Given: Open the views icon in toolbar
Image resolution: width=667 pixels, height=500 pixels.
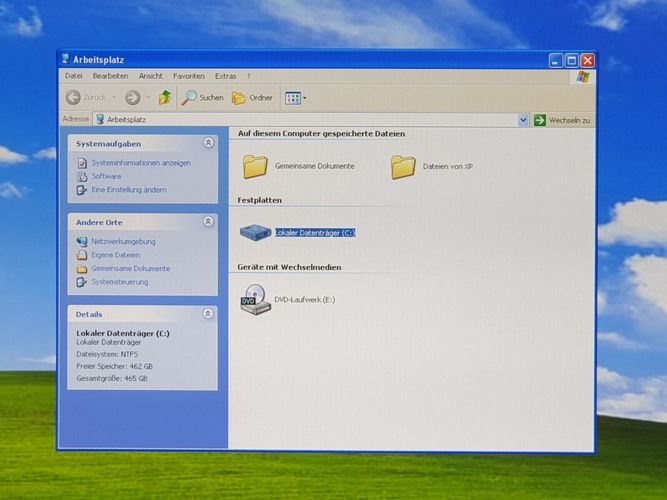Looking at the screenshot, I should pyautogui.click(x=293, y=98).
